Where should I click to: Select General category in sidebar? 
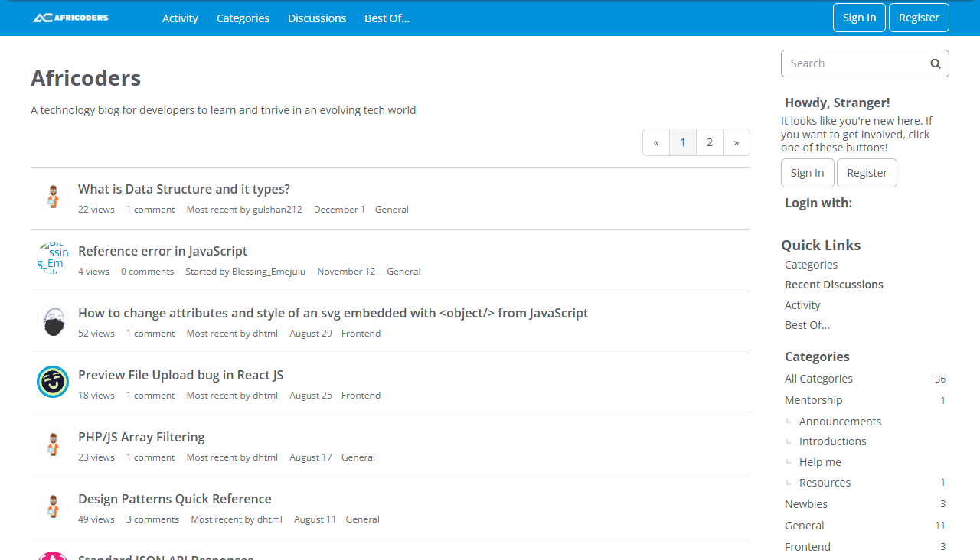[x=804, y=526]
